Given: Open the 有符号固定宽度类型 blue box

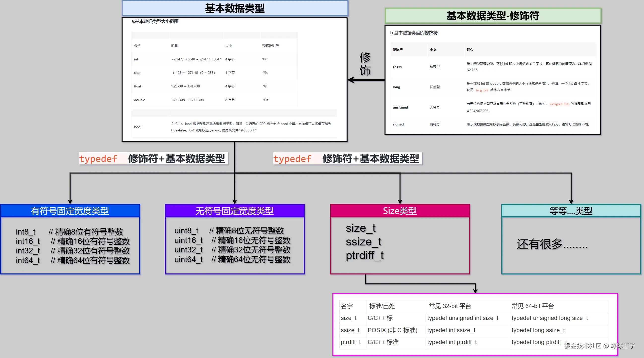Looking at the screenshot, I should 70,210.
